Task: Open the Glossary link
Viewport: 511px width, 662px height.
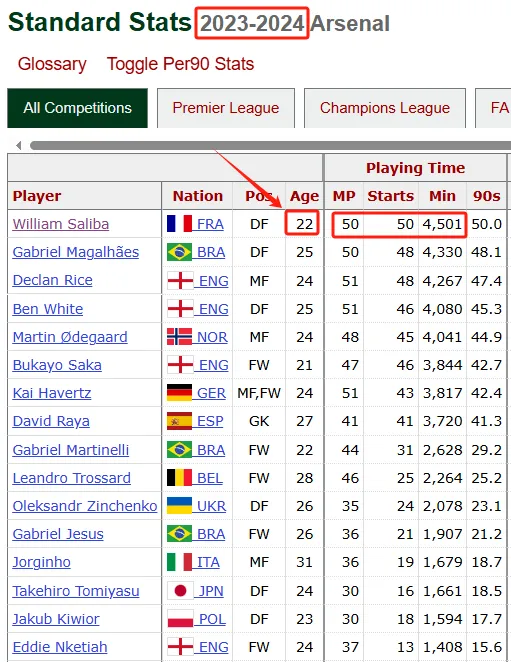Action: click(x=52, y=64)
